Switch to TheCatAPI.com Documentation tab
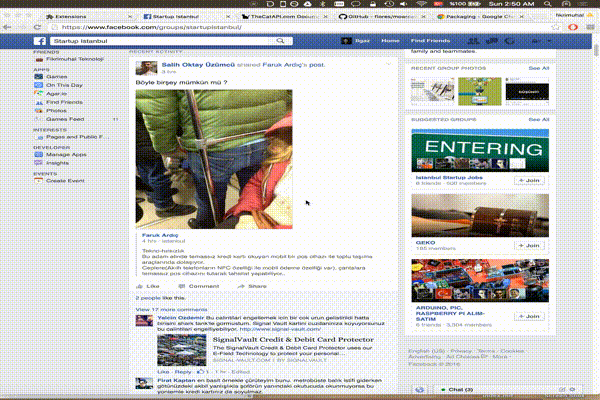 (284, 16)
